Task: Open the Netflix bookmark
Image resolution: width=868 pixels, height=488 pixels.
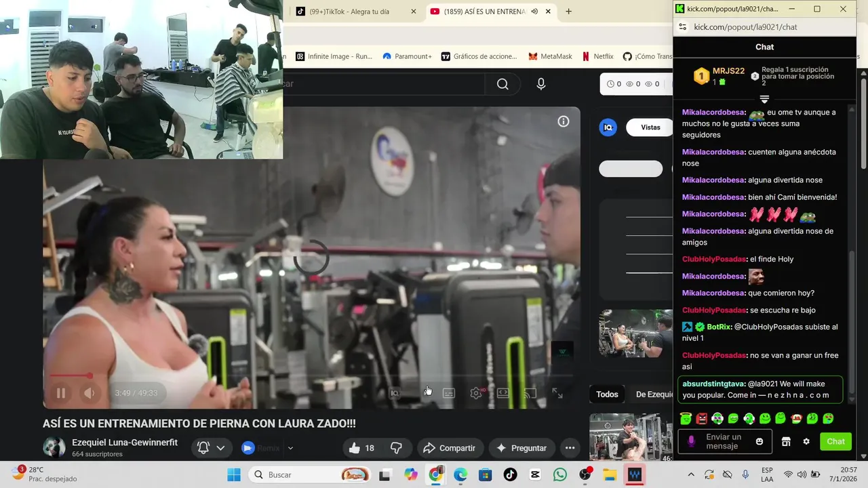Action: click(597, 56)
